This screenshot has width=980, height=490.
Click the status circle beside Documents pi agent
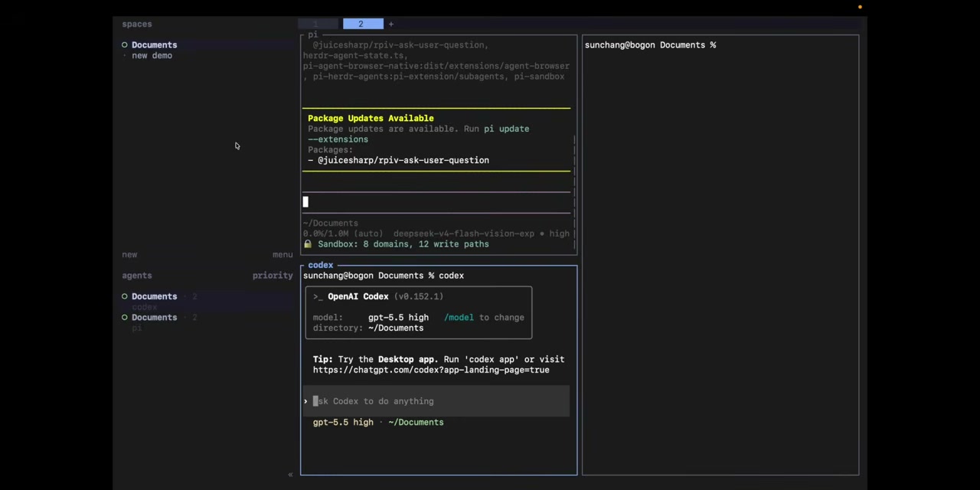125,317
